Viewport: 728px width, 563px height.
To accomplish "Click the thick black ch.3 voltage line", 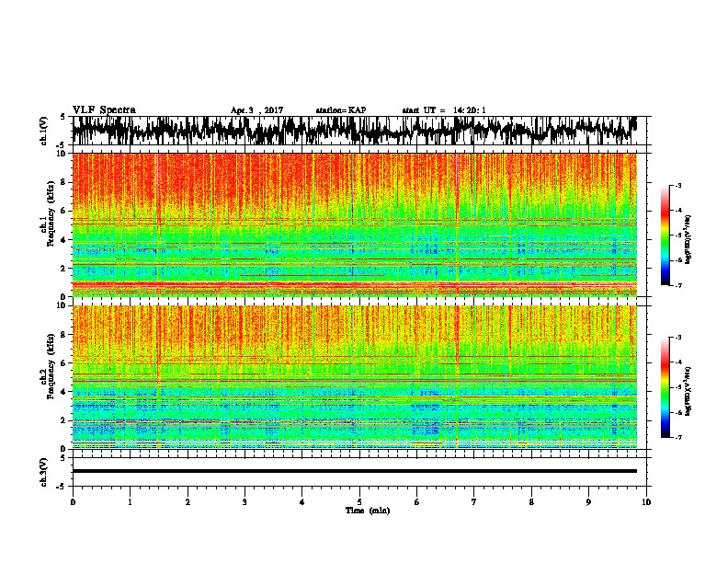I will point(354,471).
